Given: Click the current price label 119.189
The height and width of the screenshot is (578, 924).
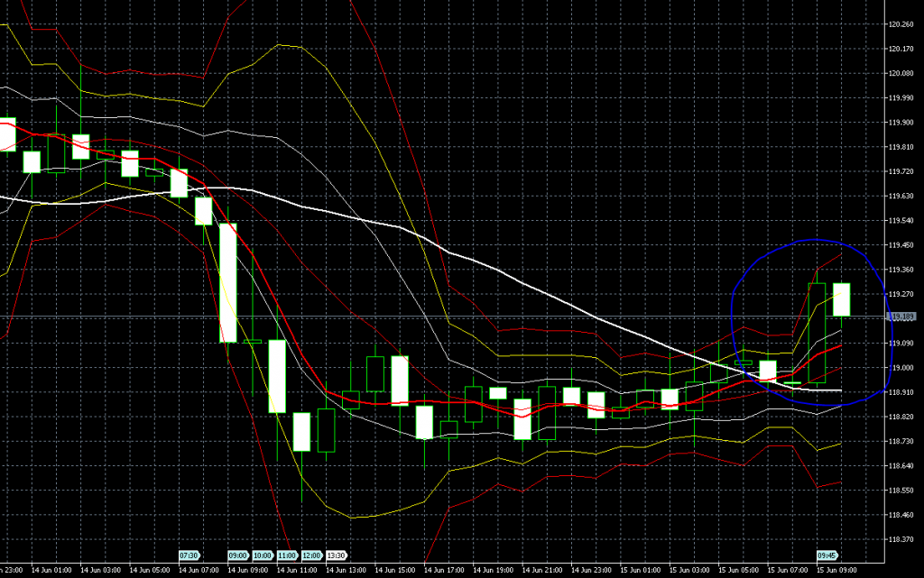Looking at the screenshot, I should (902, 317).
